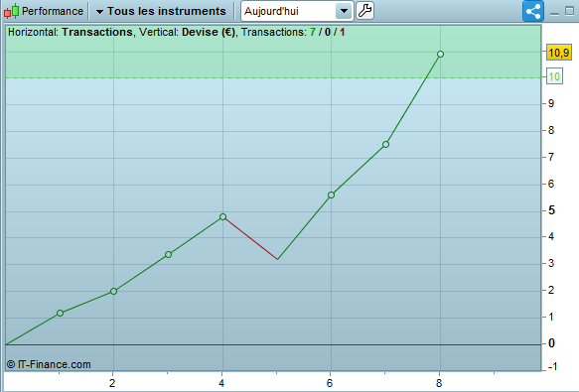The image size is (579, 392).
Task: Click the y-axis label 8
Action: point(551,130)
